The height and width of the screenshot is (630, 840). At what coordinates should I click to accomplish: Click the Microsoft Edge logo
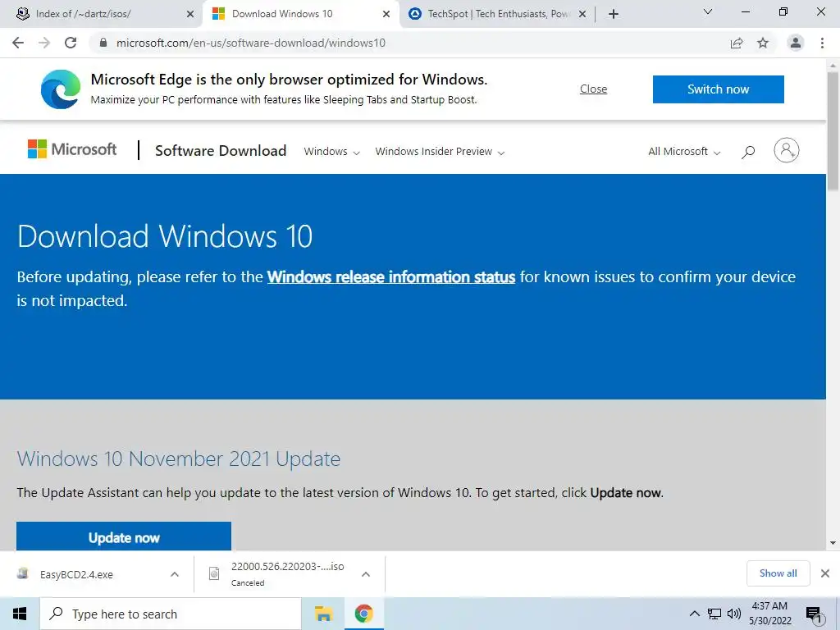tap(61, 89)
